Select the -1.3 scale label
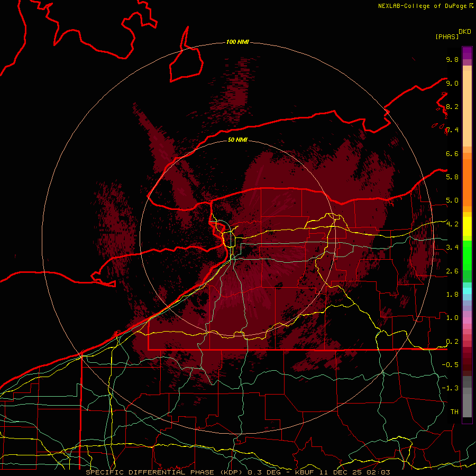476x476 pixels. [x=450, y=388]
